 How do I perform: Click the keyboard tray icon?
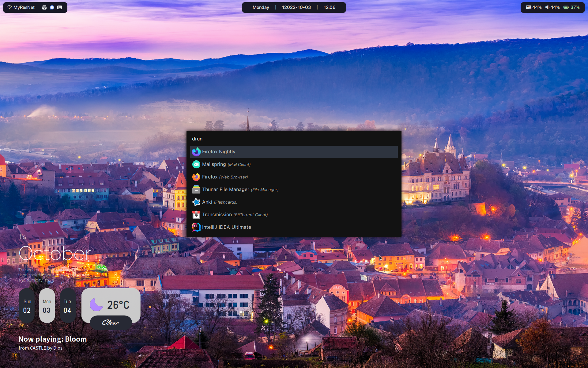point(60,7)
